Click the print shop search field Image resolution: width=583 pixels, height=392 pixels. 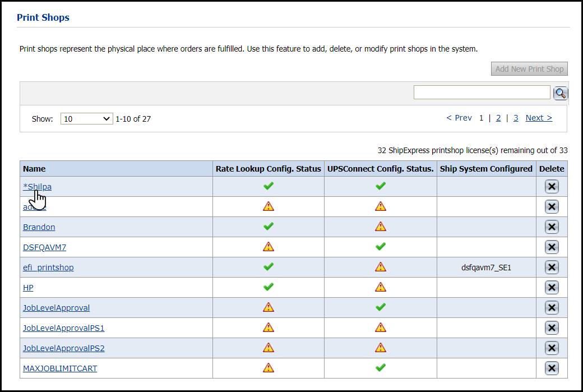pos(482,93)
